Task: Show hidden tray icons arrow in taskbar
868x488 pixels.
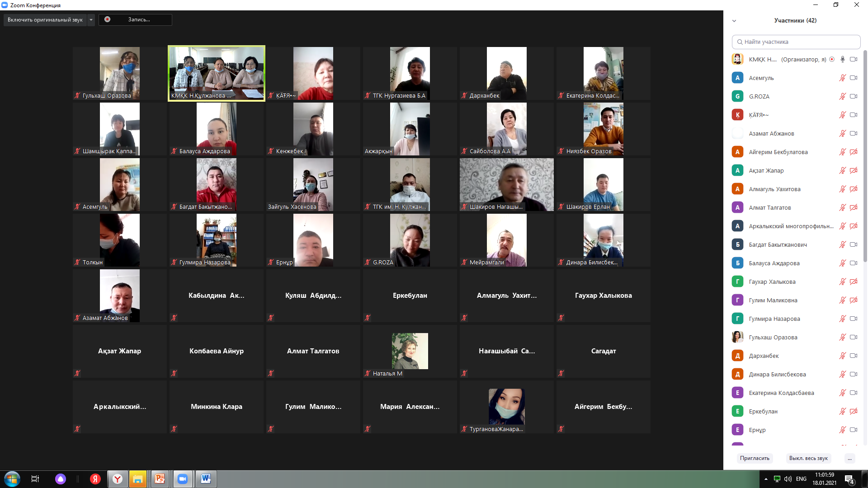Action: [x=766, y=479]
